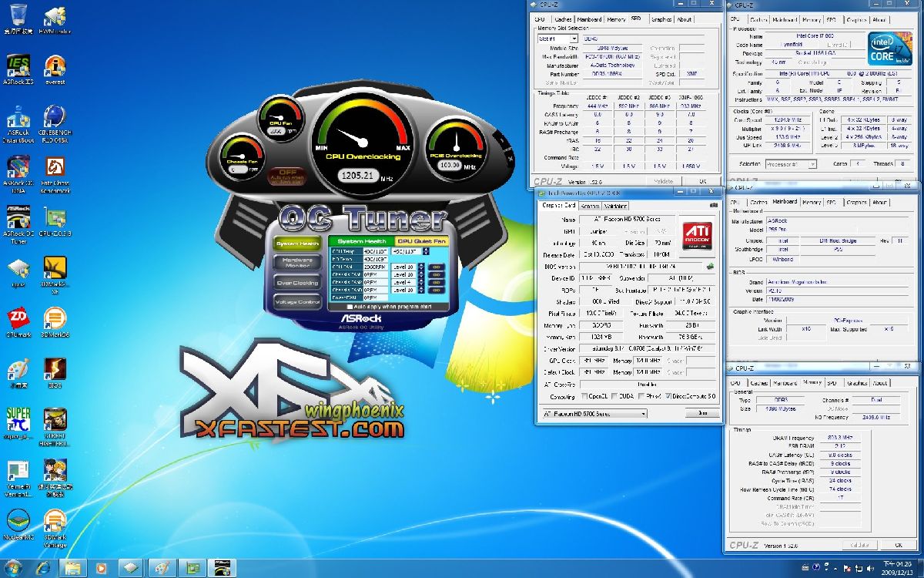Viewport: 924px width, 578px height.
Task: Select the SPD tab in the top-left CPU-Z window
Action: point(635,19)
